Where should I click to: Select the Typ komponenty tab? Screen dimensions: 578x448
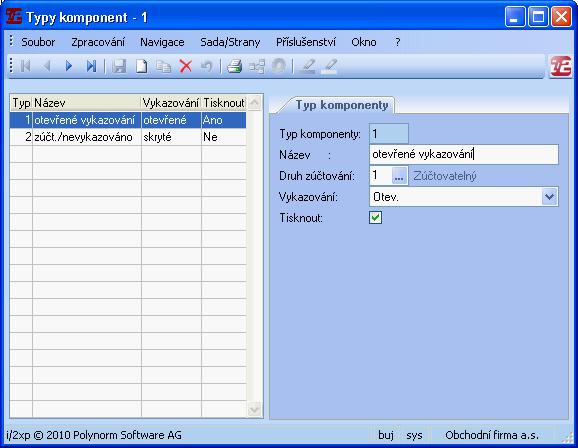342,105
